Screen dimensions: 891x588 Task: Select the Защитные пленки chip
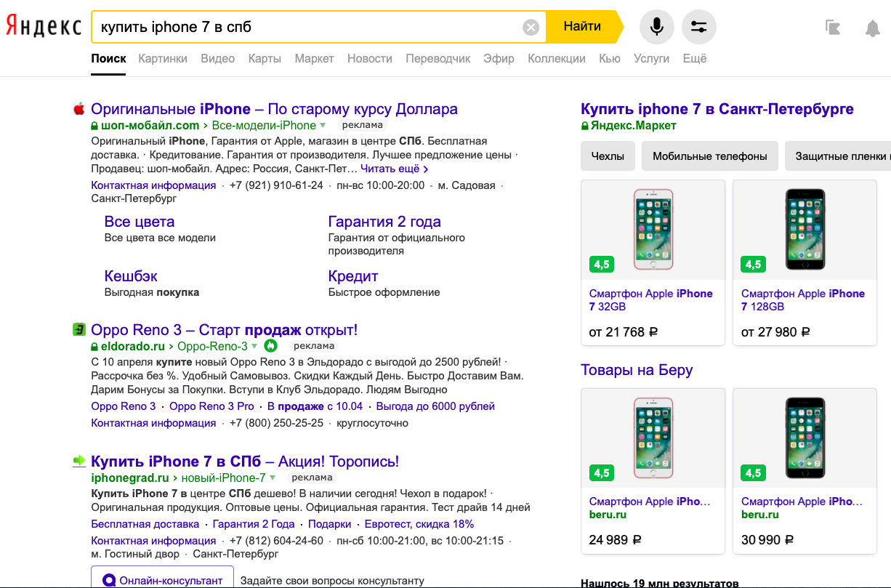pos(838,156)
